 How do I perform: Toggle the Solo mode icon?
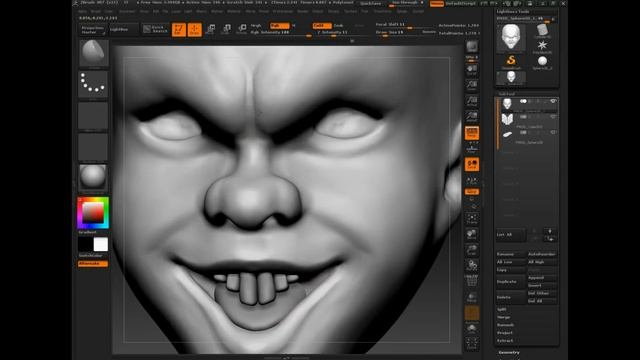click(x=472, y=329)
